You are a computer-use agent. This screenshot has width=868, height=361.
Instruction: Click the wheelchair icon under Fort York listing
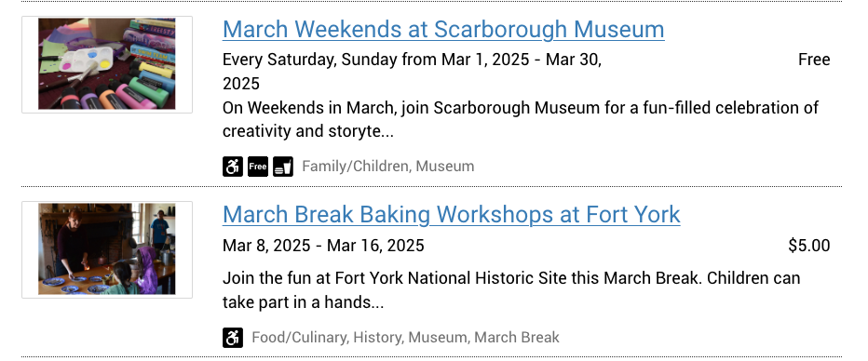click(233, 338)
